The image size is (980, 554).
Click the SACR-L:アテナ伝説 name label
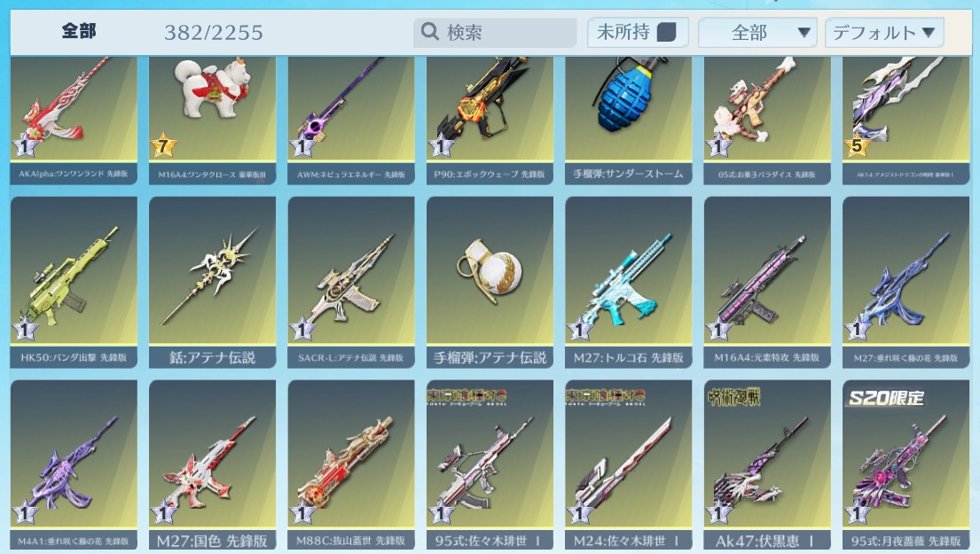350,358
